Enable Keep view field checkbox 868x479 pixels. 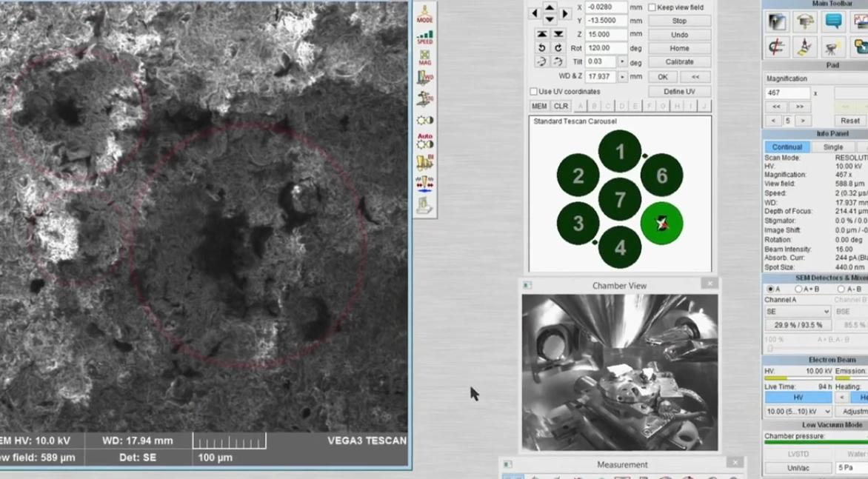pyautogui.click(x=652, y=7)
